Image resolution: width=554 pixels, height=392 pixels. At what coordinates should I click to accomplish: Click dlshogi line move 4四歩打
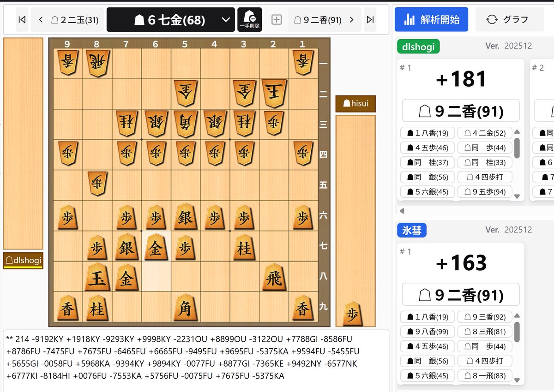click(x=485, y=177)
